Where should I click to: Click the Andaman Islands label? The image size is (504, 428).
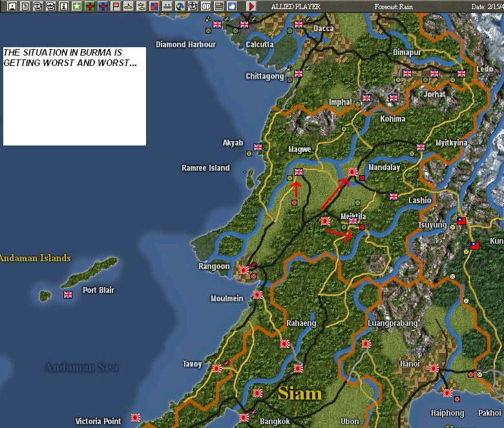(x=35, y=258)
